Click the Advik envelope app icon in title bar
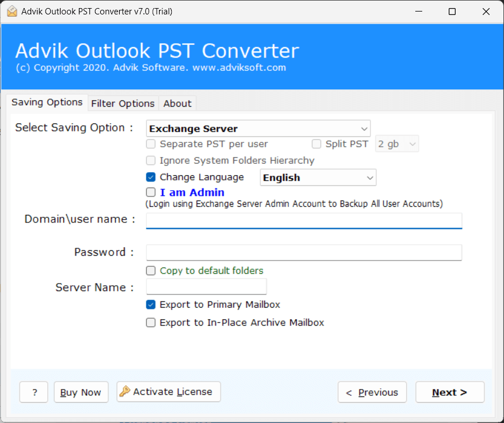The height and width of the screenshot is (423, 504). [x=12, y=12]
